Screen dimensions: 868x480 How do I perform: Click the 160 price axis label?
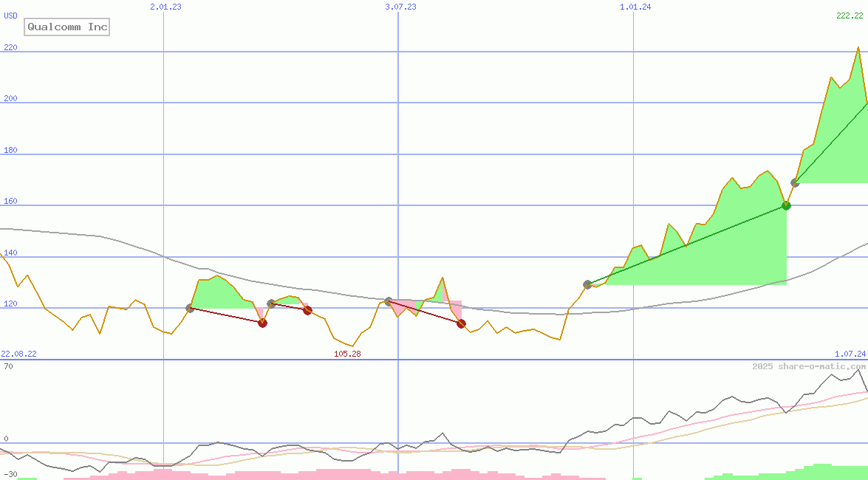10,202
